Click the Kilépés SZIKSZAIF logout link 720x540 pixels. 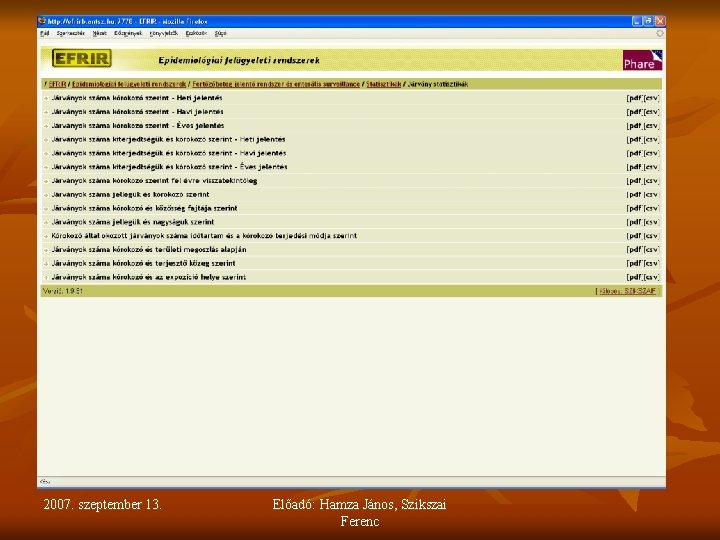pyautogui.click(x=628, y=291)
